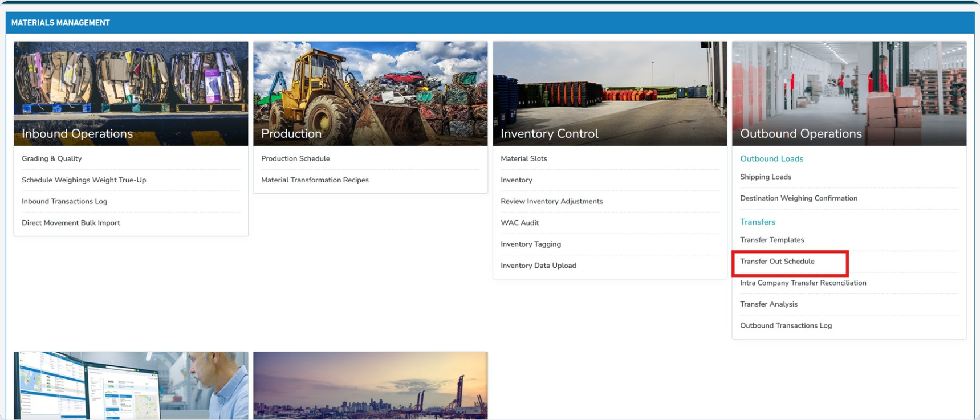Screen dimensions: 980x420
Task: Go to Transfer Templates
Action: [772, 240]
